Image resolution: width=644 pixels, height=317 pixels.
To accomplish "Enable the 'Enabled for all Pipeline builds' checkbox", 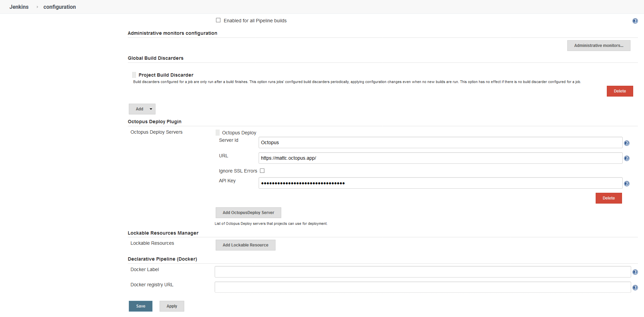I will tap(218, 20).
